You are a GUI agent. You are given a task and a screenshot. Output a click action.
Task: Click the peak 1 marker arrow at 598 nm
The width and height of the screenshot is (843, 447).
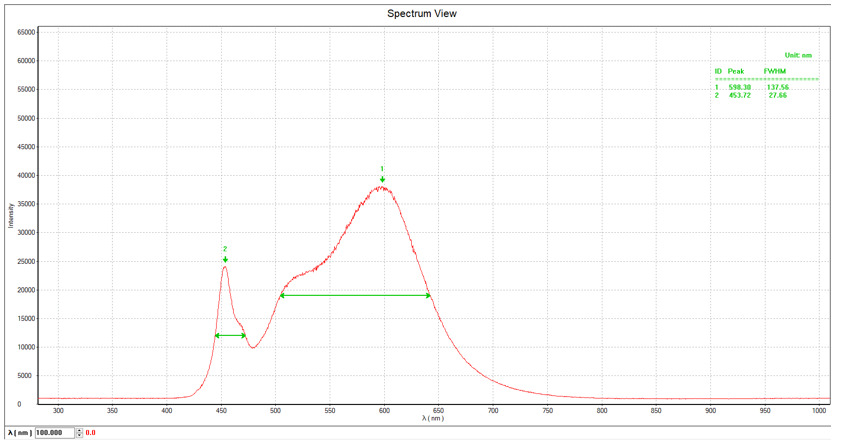(x=382, y=179)
